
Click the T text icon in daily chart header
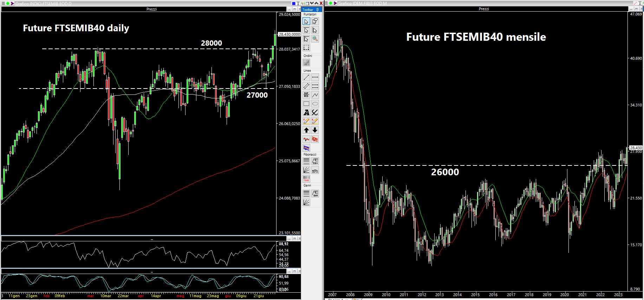(298, 4)
